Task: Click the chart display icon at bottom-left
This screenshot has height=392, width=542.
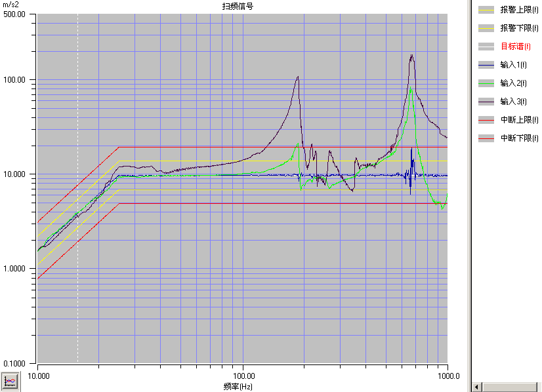Action: click(x=10, y=382)
